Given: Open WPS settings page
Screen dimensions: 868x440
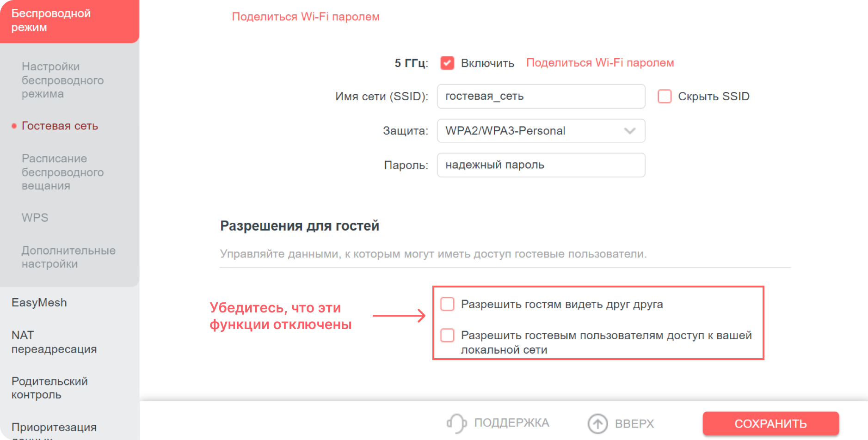Looking at the screenshot, I should click(35, 218).
